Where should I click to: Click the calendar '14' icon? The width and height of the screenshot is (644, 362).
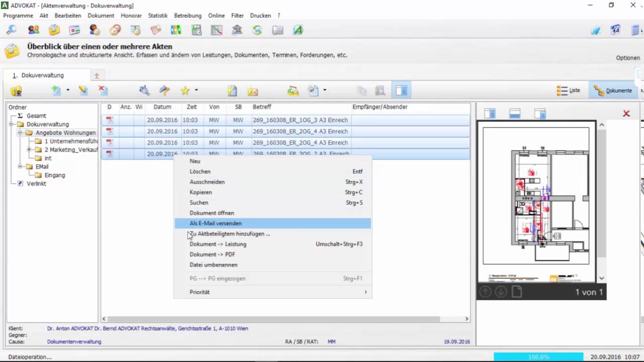tap(615, 30)
